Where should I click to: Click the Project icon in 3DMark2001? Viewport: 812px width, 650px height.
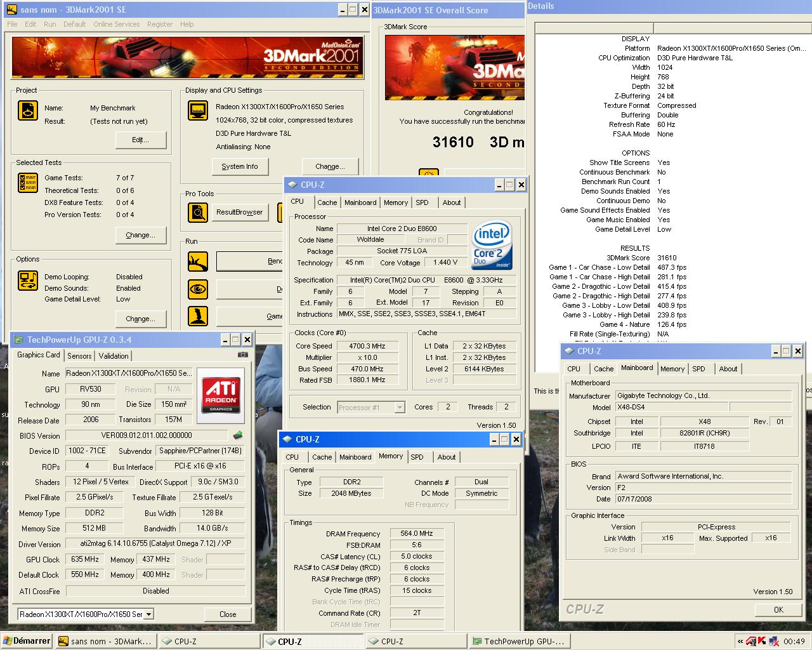pos(28,110)
